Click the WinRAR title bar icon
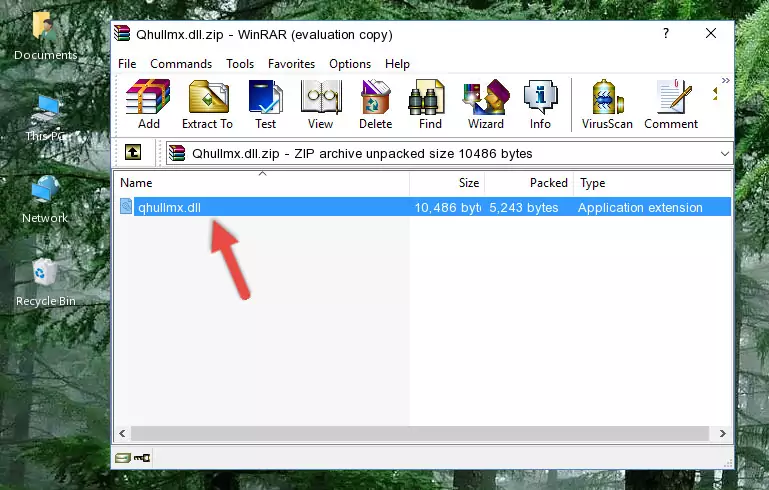Image resolution: width=769 pixels, height=490 pixels. pos(123,34)
